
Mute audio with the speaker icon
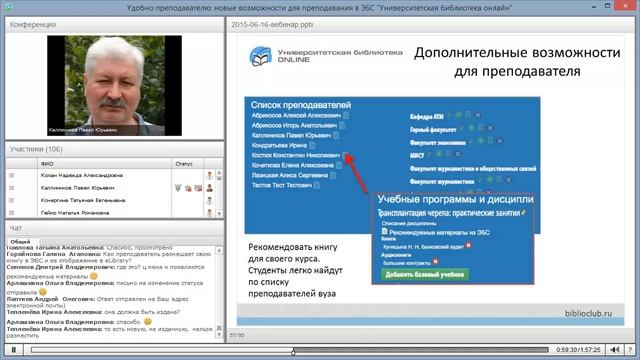615,350
